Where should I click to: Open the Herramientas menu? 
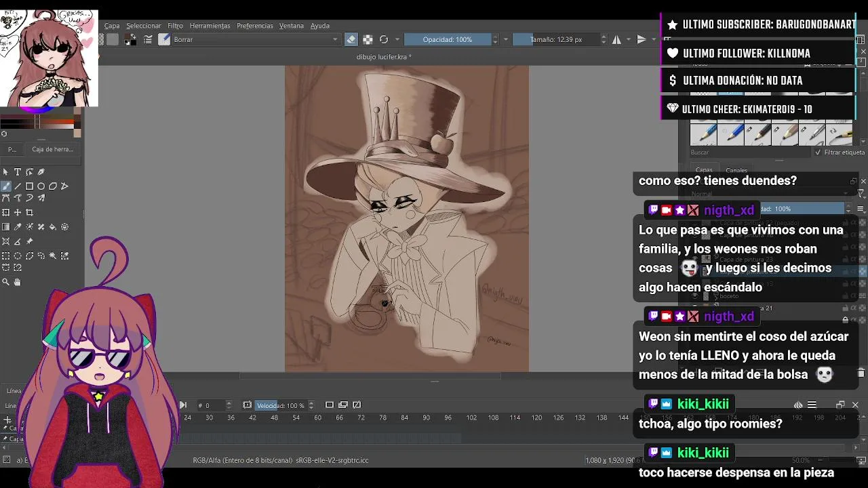210,26
